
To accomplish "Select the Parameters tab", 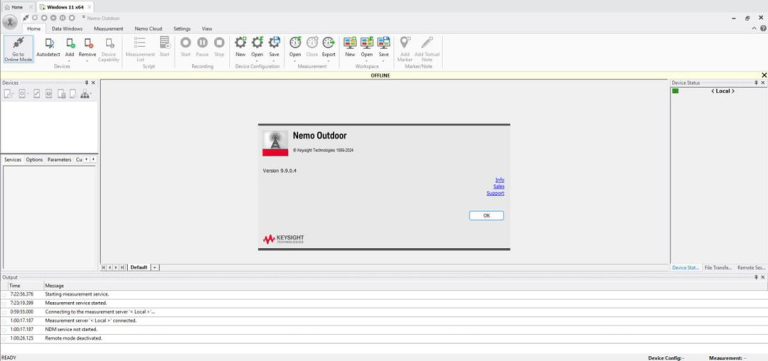I will pyautogui.click(x=59, y=160).
